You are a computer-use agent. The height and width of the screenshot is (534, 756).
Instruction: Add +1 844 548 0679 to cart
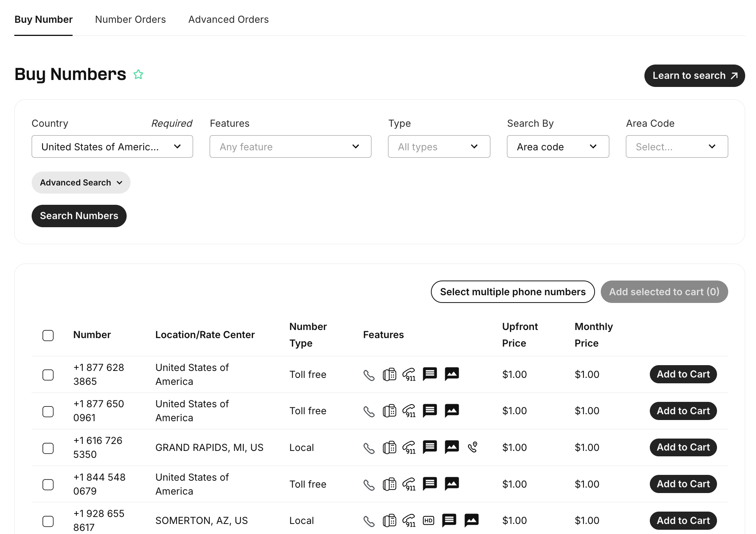click(683, 484)
